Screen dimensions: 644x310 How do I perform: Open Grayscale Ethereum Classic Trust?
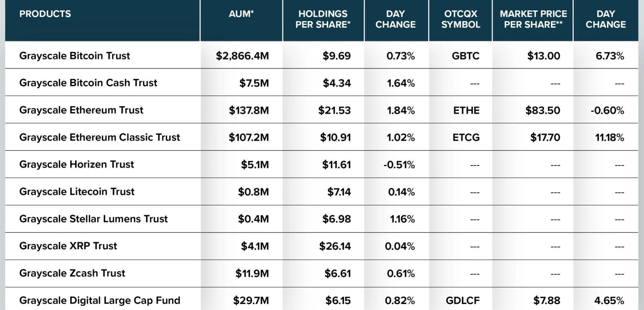(x=100, y=137)
